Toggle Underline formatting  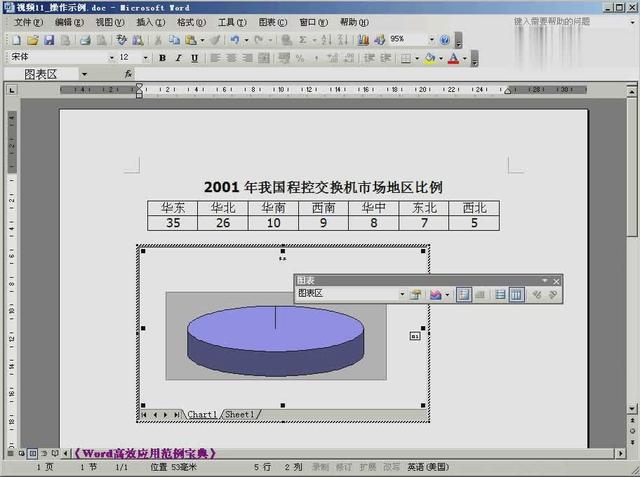point(195,58)
